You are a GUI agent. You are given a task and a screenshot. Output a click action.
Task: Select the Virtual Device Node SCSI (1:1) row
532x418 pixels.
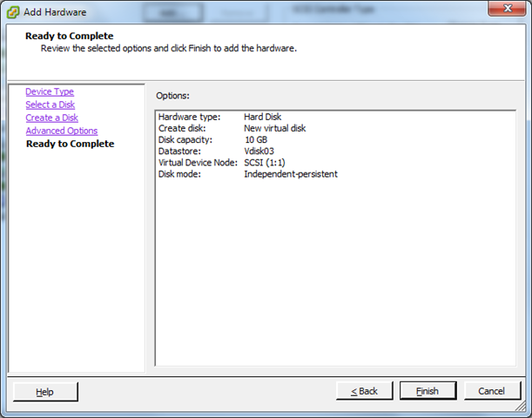coord(226,162)
